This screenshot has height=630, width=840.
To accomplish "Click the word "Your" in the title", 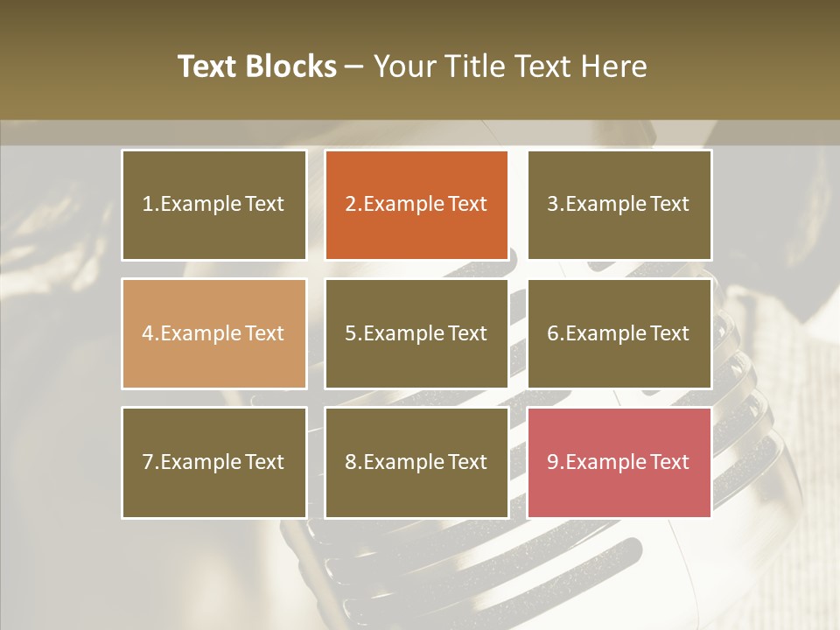I will click(x=405, y=66).
